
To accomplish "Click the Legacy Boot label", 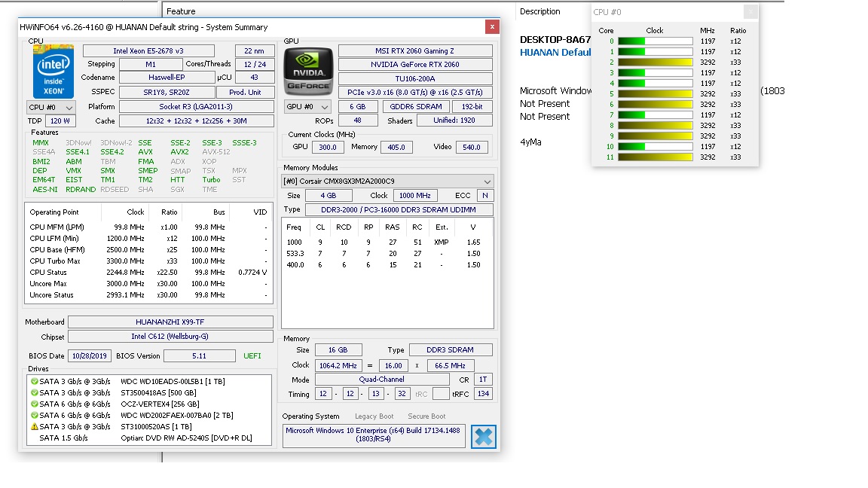I will point(374,416).
